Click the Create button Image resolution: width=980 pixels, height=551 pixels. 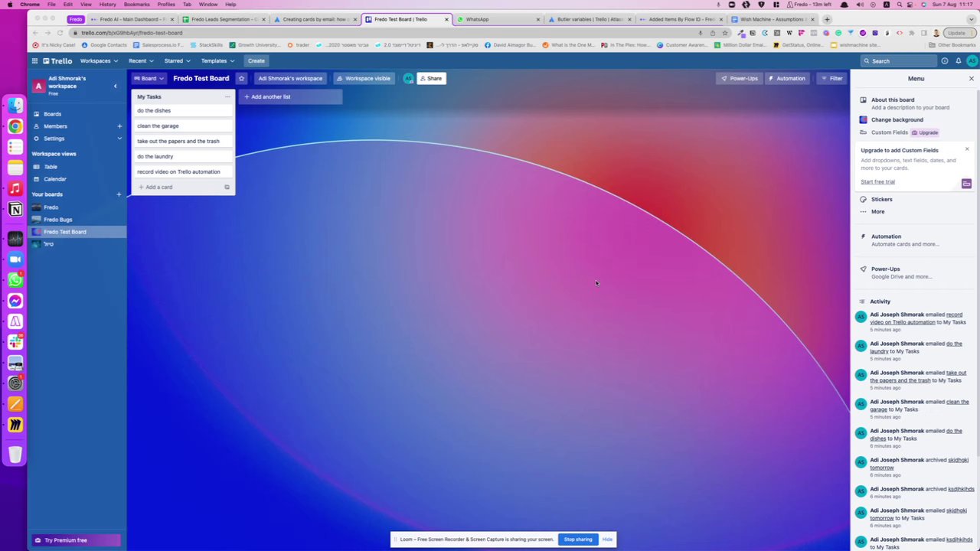pyautogui.click(x=256, y=60)
